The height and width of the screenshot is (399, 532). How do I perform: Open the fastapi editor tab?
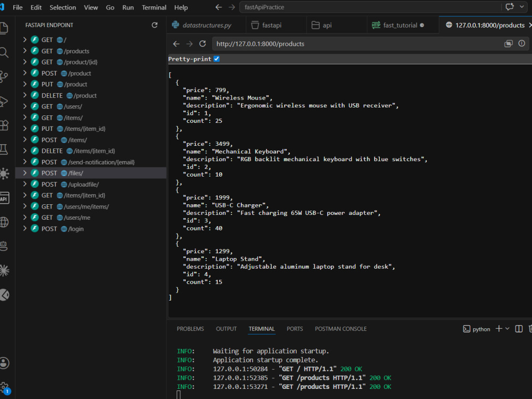click(276, 25)
